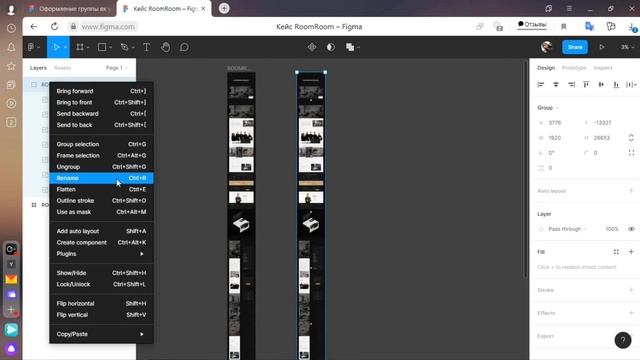Open the Page 1 dropdown
The width and height of the screenshot is (640, 360).
click(x=117, y=68)
